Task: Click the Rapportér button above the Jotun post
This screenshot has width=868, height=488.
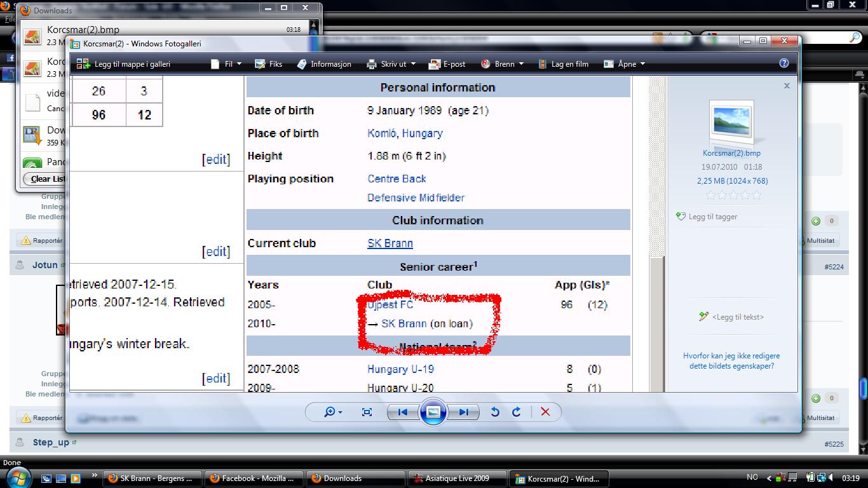Action: point(41,241)
